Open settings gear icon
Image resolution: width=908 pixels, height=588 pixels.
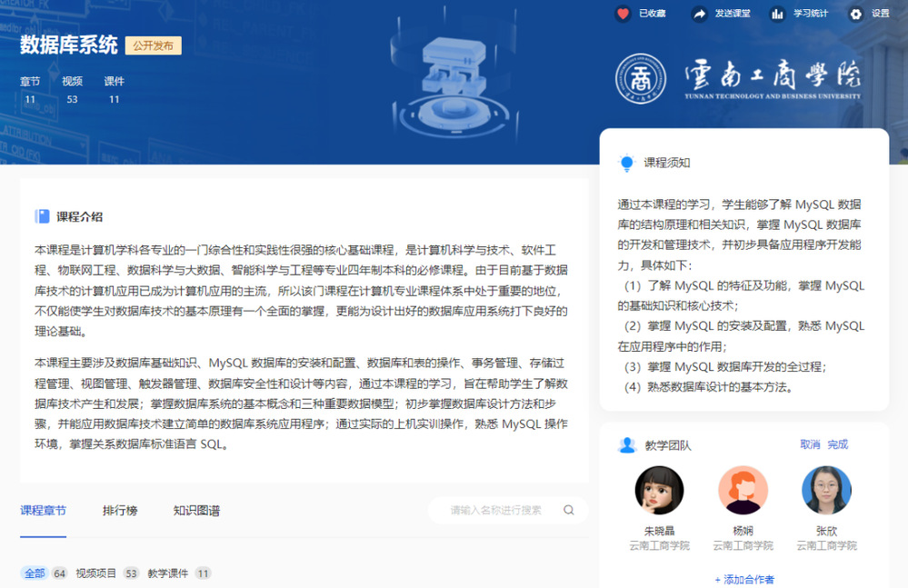(855, 14)
